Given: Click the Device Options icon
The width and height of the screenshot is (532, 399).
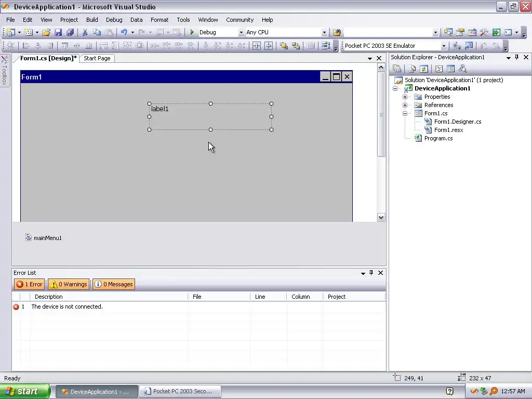Looking at the screenshot, I should click(x=469, y=46).
